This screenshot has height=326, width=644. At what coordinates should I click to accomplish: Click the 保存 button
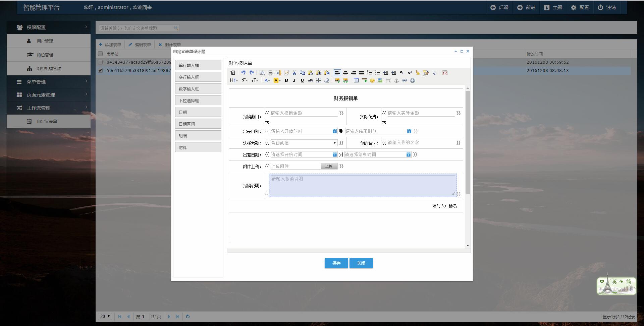coord(336,263)
